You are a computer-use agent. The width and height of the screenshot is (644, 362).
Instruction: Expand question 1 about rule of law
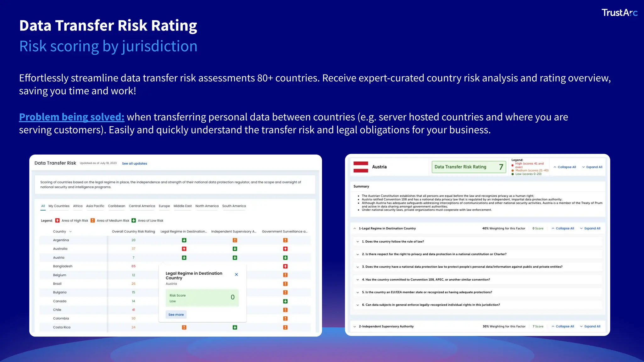[x=358, y=242]
